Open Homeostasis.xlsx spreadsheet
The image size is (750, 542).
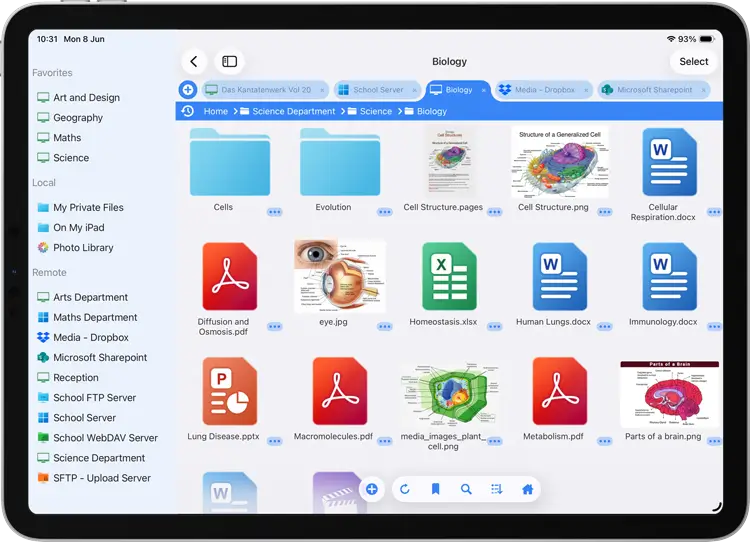(x=450, y=277)
